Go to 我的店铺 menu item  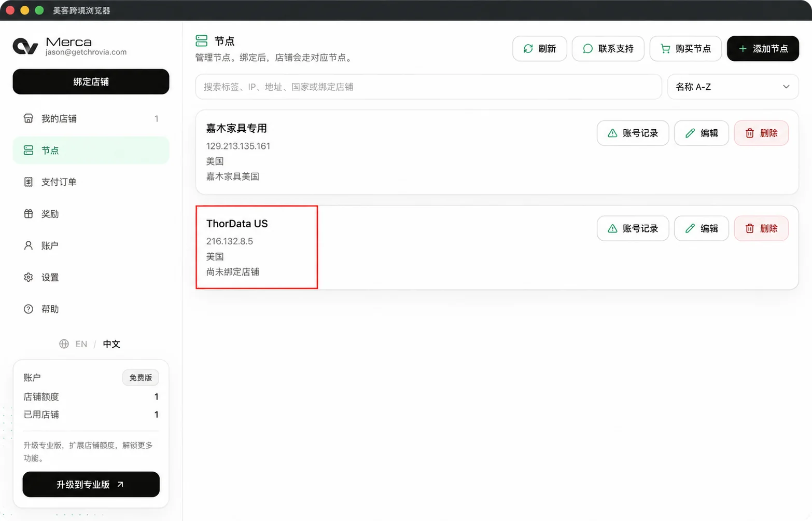91,118
